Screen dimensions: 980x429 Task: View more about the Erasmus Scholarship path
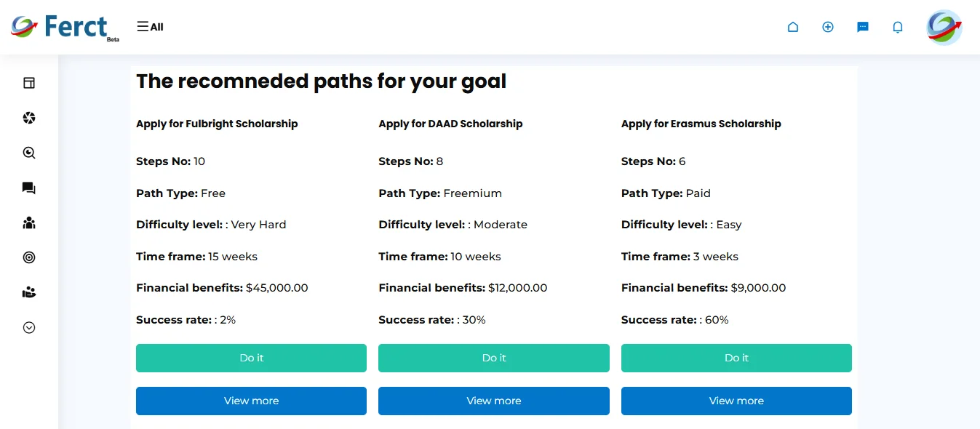coord(736,401)
